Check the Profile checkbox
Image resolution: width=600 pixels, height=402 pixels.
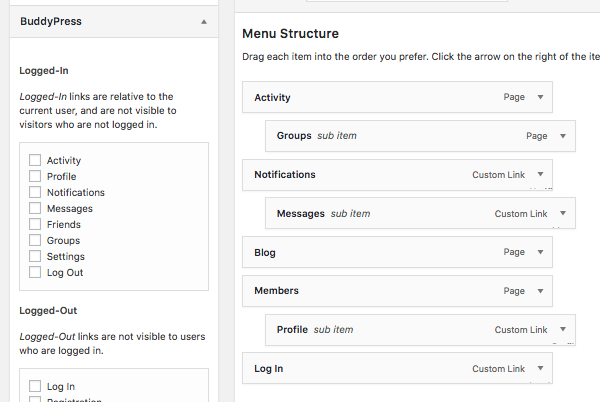[x=35, y=176]
